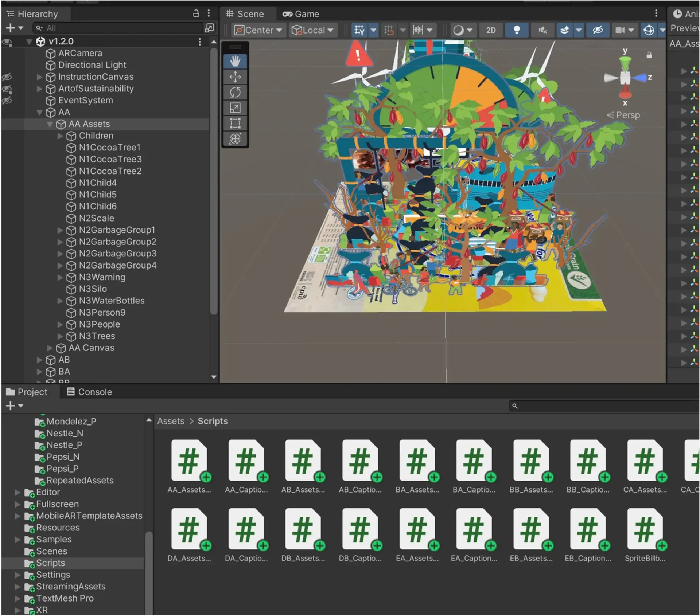Select the Rect transform tool

pyautogui.click(x=235, y=123)
